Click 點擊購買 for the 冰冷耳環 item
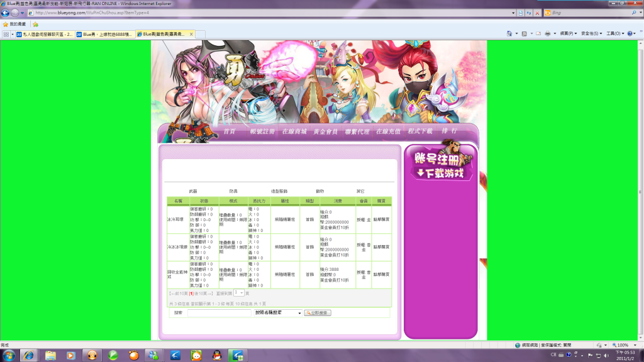This screenshot has height=362, width=644. [381, 219]
